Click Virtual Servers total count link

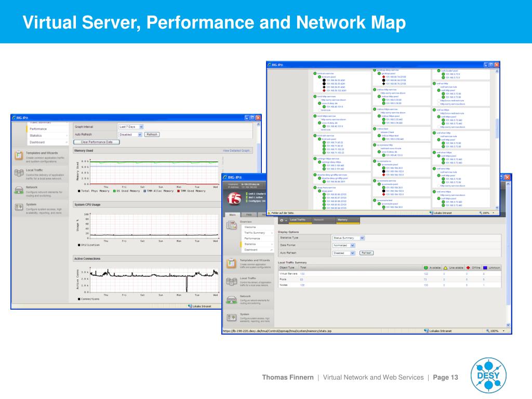302,274
